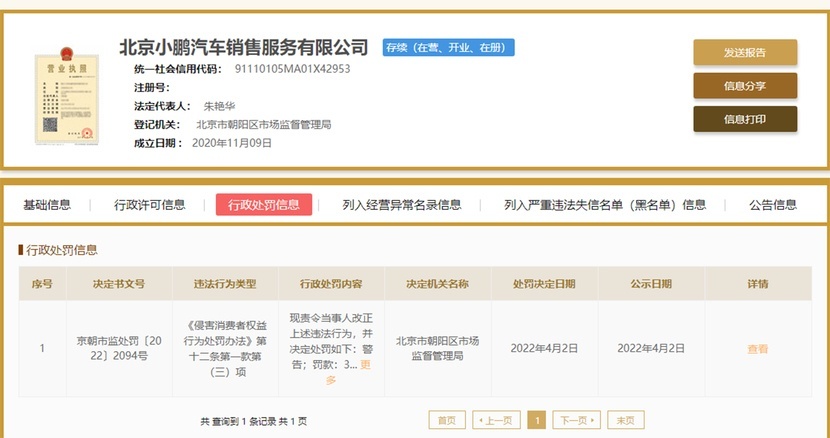Click the 详情 column header
830x438 pixels.
(x=758, y=284)
